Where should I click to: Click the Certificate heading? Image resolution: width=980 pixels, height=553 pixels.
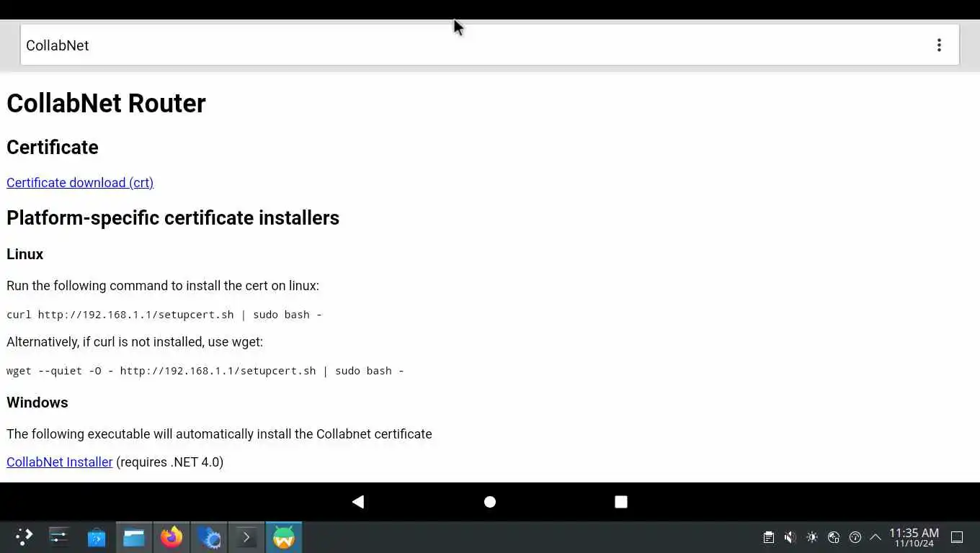53,147
